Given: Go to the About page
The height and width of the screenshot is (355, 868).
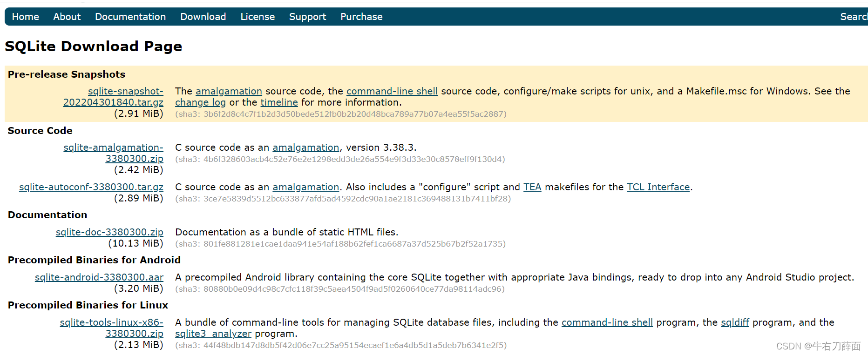Looking at the screenshot, I should 67,17.
